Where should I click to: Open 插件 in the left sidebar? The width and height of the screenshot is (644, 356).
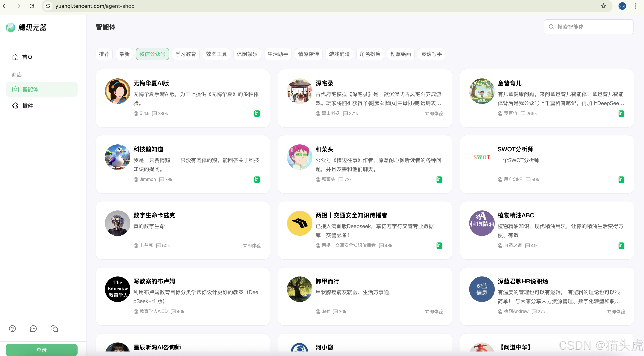(28, 106)
